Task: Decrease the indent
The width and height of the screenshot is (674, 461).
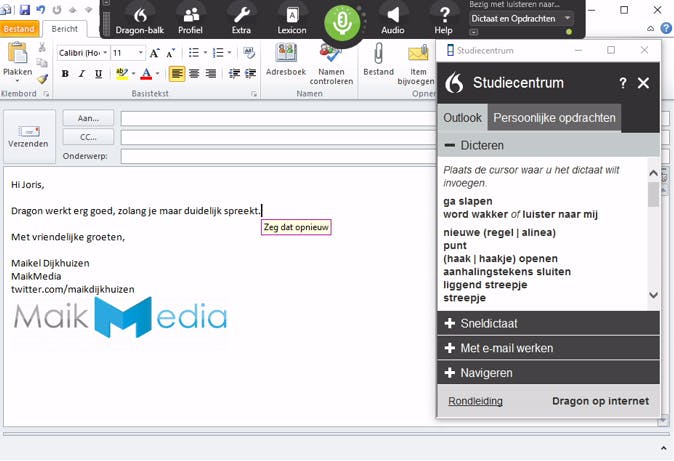Action: 234,74
